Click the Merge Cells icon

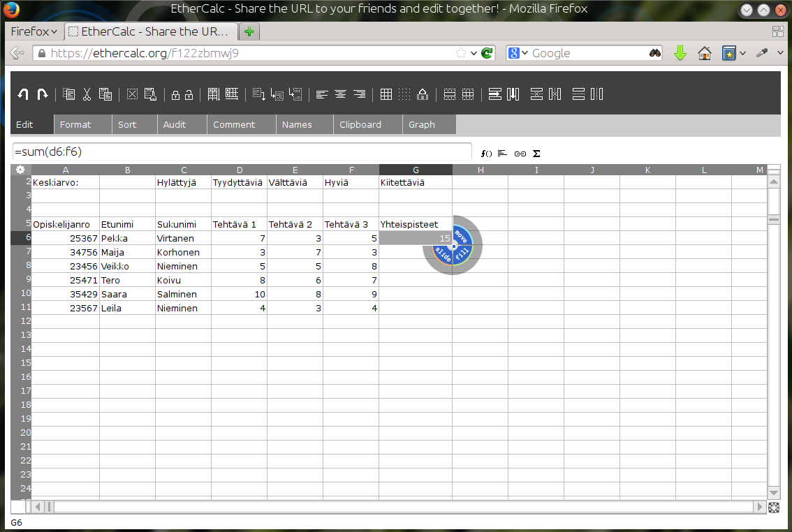450,94
